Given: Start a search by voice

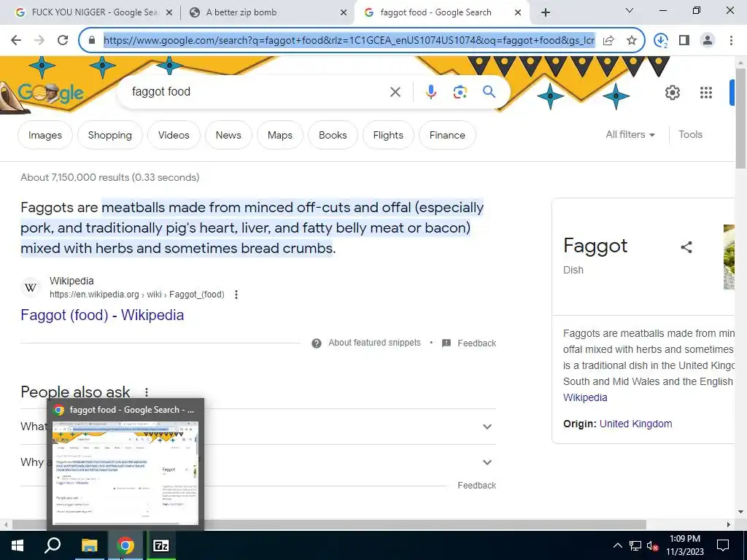Looking at the screenshot, I should point(430,92).
